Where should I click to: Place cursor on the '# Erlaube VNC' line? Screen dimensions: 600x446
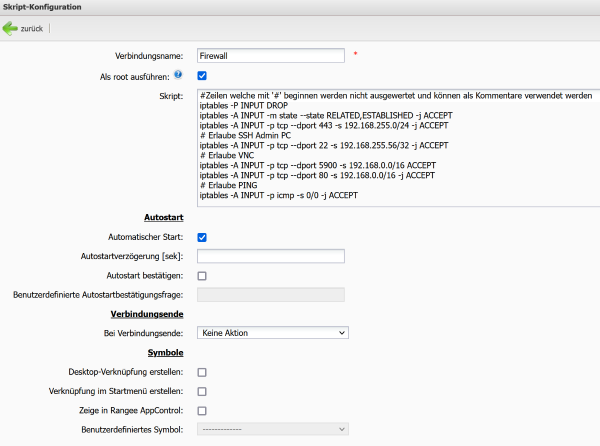coord(227,155)
